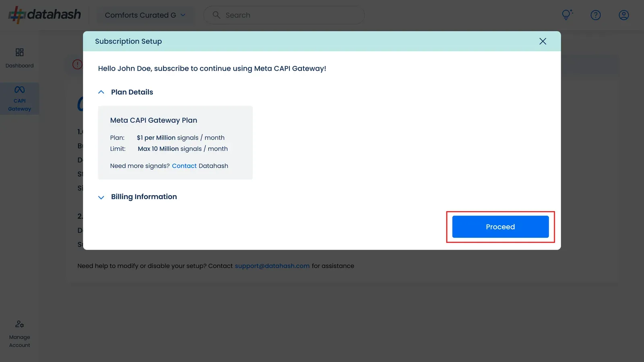Open the Dashboard grid icon
This screenshot has height=362, width=644.
coord(19,52)
